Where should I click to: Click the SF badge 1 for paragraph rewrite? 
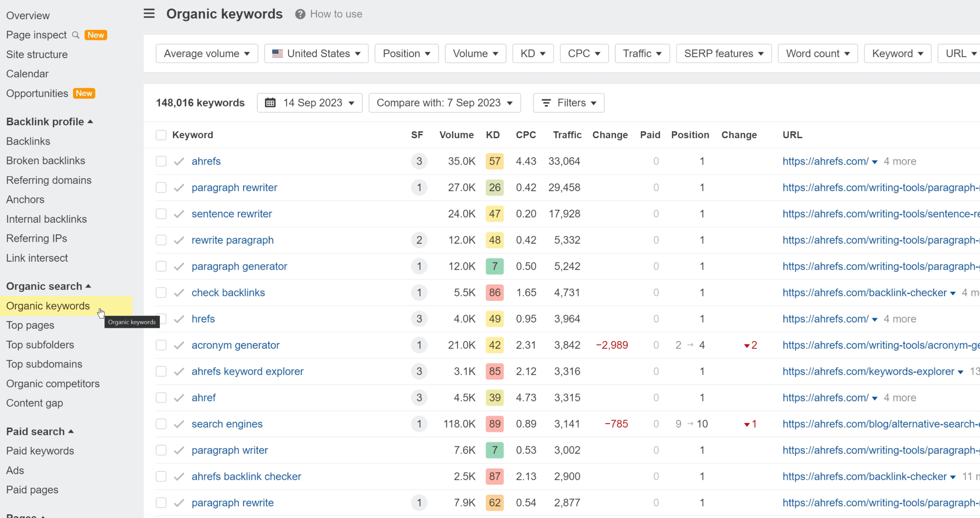pos(419,503)
